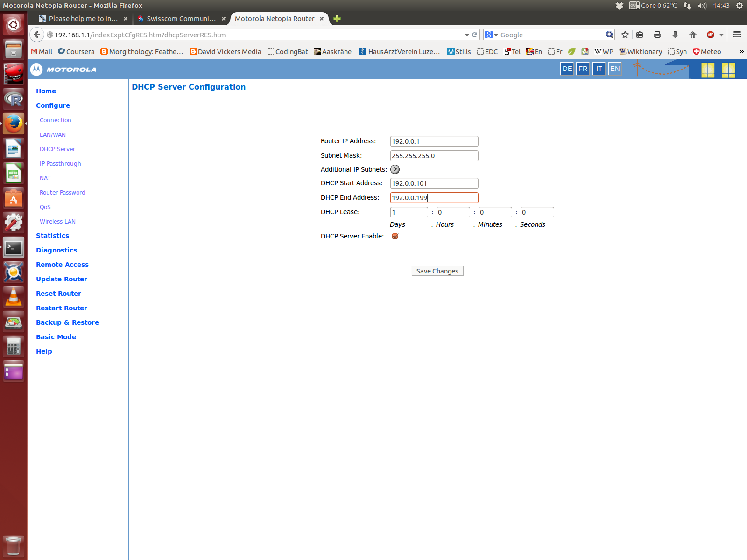This screenshot has width=747, height=560.
Task: Click the DHCP Start Address field
Action: pyautogui.click(x=434, y=183)
